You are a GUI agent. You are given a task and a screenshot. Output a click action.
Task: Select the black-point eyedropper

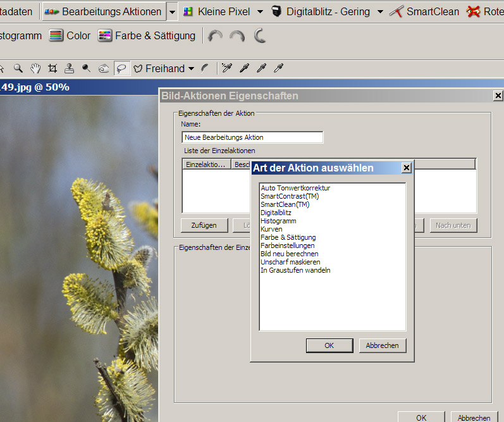pyautogui.click(x=244, y=68)
